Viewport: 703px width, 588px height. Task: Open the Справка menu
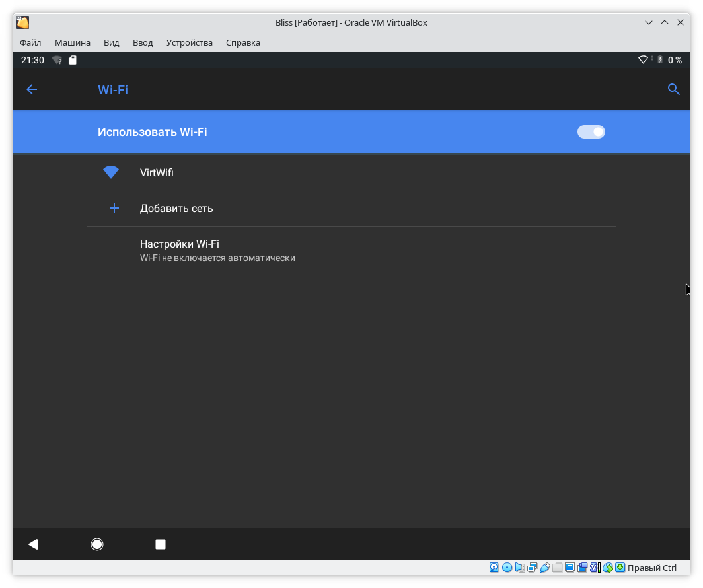click(x=242, y=42)
